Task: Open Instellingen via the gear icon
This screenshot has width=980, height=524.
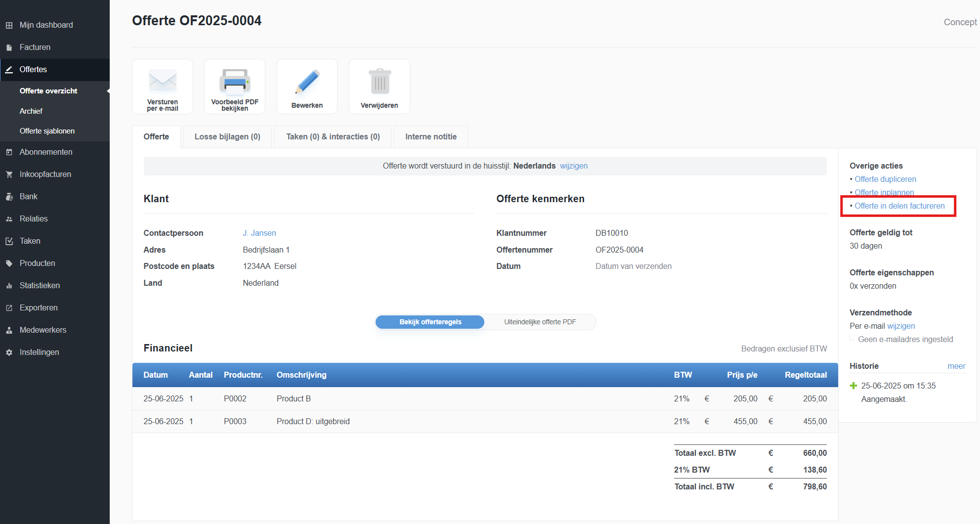Action: point(9,352)
